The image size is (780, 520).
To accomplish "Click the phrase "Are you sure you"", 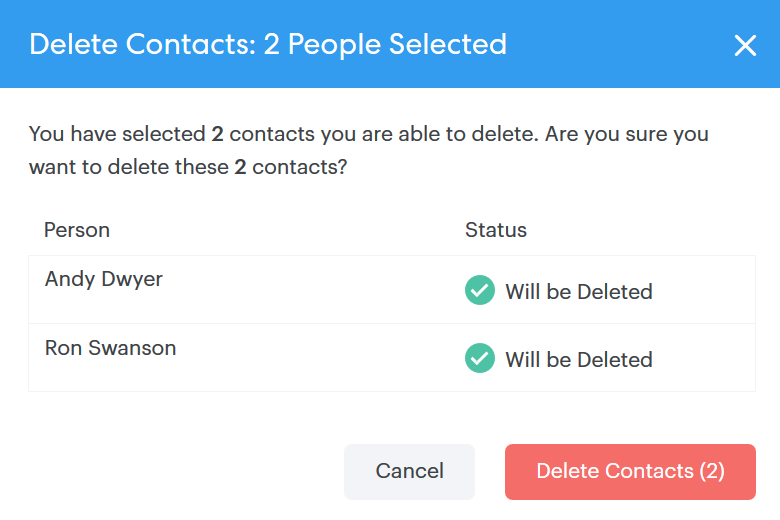I will pos(627,134).
